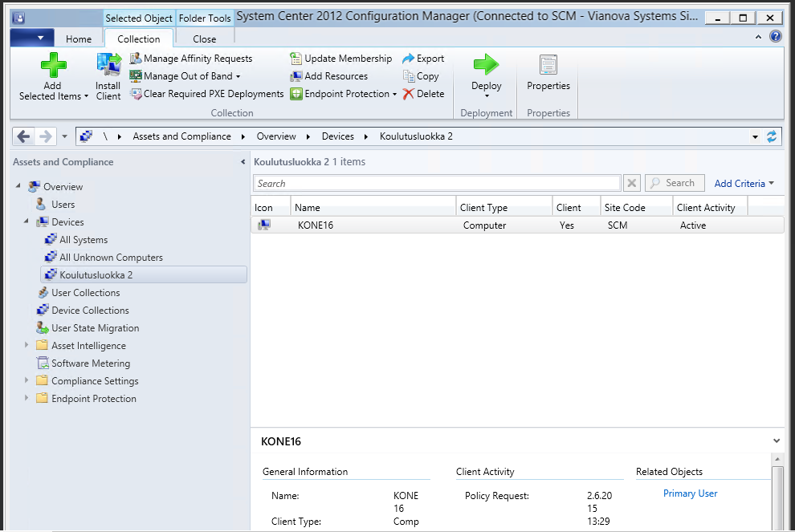
Task: Collapse the KONE16 details pane chevron
Action: tap(777, 441)
